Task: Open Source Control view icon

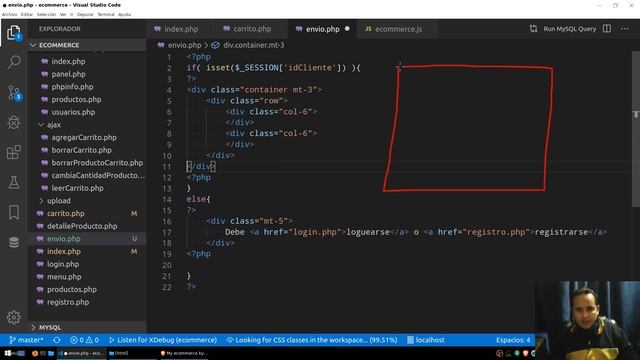Action: (14, 93)
